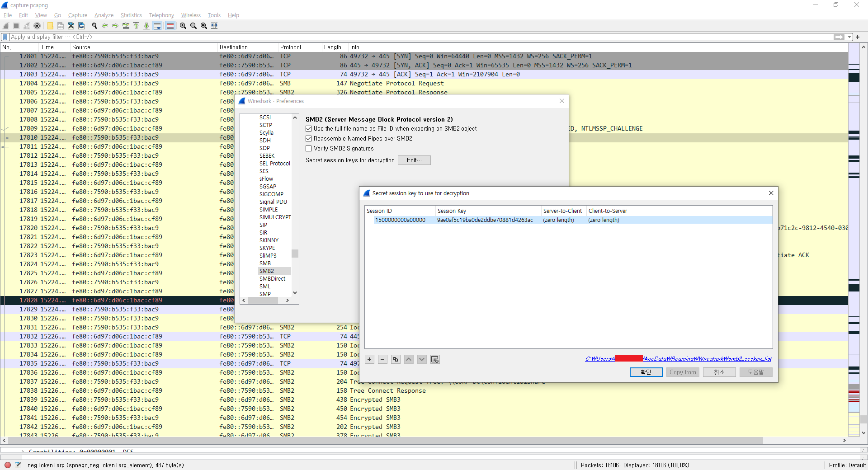Click the protocol list vertical scrollbar thumb
Screen dimensions: 868x470
[x=295, y=253]
